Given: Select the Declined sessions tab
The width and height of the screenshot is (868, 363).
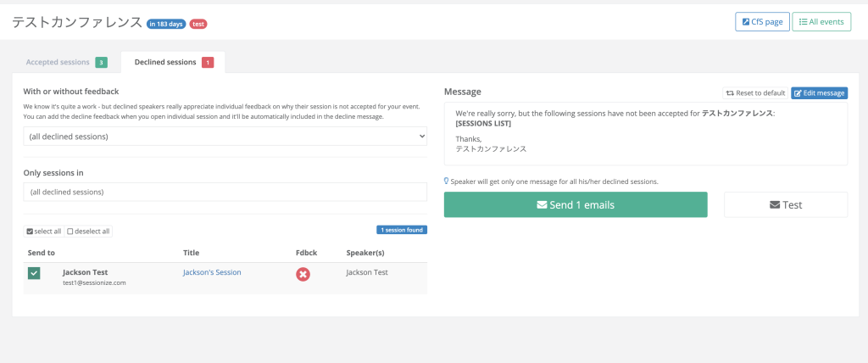Looking at the screenshot, I should click(x=165, y=63).
